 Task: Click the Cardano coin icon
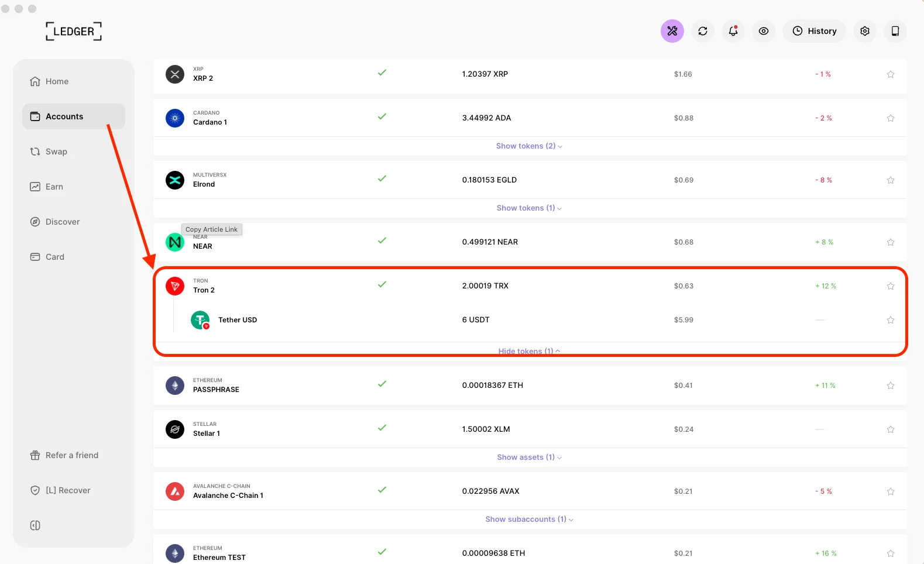[x=175, y=118]
